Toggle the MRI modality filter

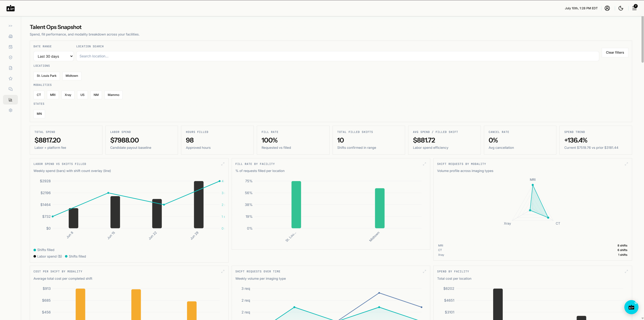click(x=53, y=95)
